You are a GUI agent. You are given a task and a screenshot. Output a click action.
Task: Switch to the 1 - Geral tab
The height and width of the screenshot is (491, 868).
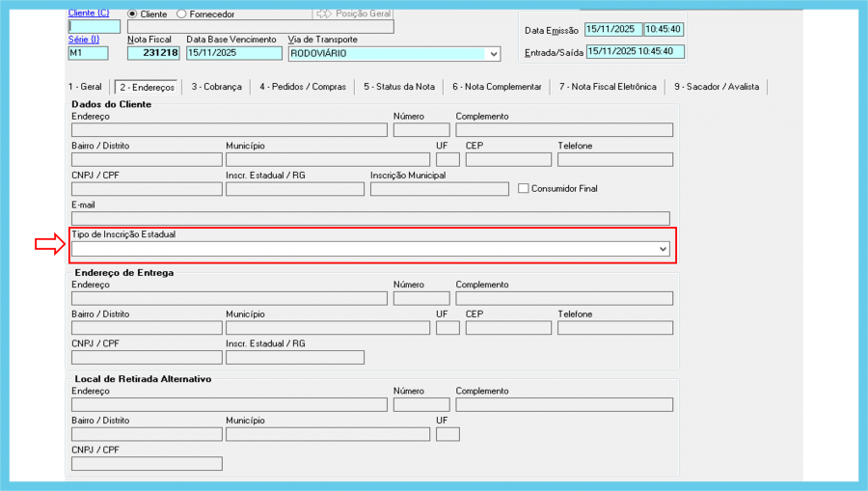(x=85, y=87)
